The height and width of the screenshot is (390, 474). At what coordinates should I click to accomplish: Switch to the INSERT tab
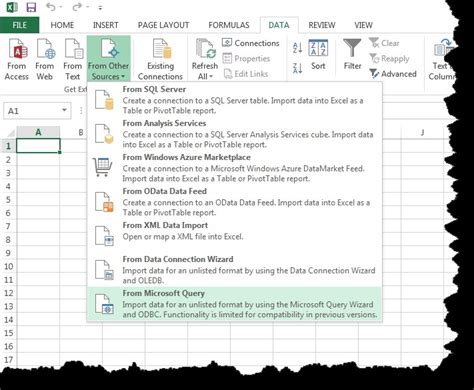105,25
